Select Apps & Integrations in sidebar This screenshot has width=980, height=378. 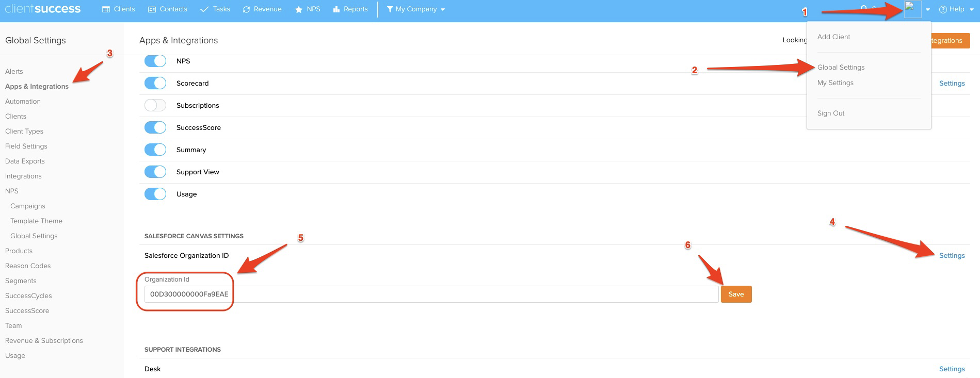37,86
